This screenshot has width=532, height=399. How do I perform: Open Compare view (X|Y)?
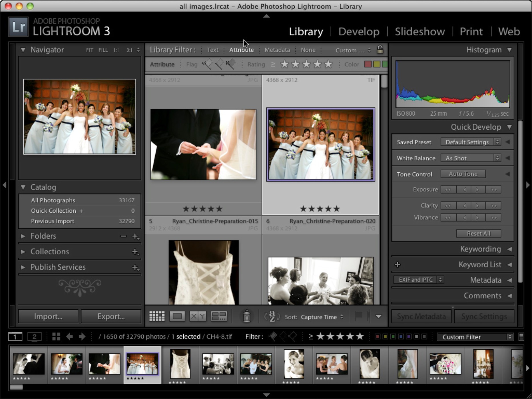click(198, 316)
